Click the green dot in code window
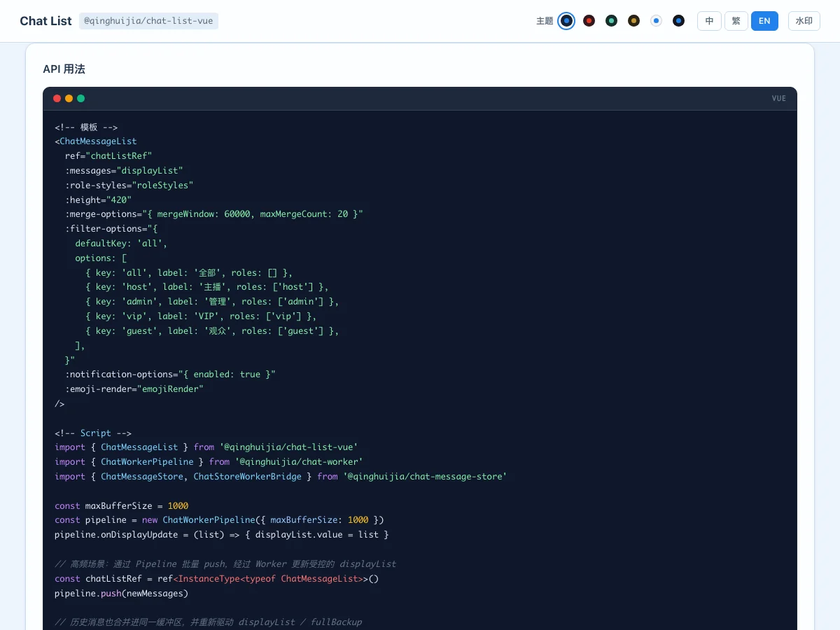This screenshot has height=630, width=840. tap(80, 99)
